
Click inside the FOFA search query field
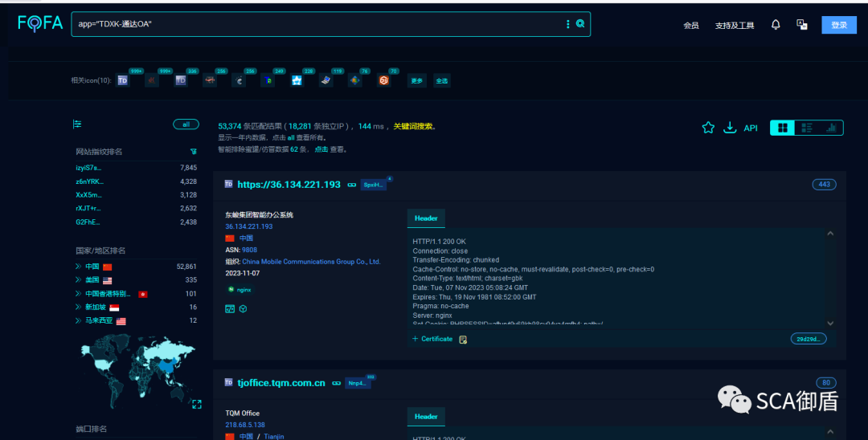[x=313, y=24]
